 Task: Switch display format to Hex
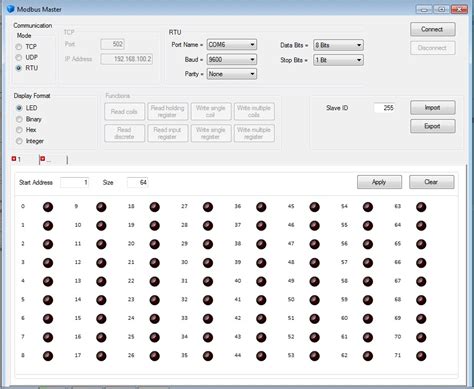19,130
